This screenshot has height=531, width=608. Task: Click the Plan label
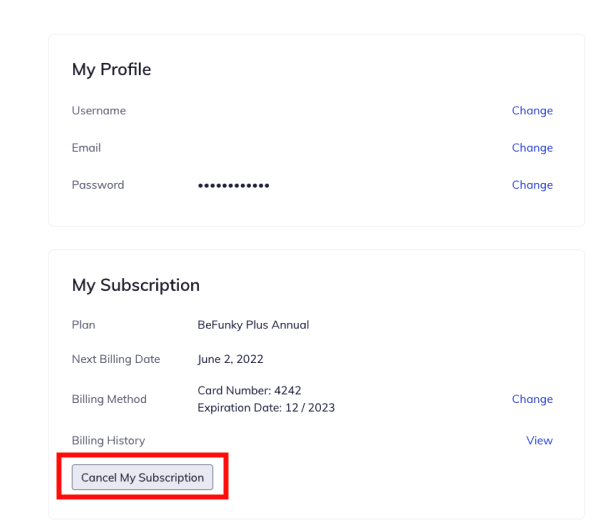[x=83, y=325]
